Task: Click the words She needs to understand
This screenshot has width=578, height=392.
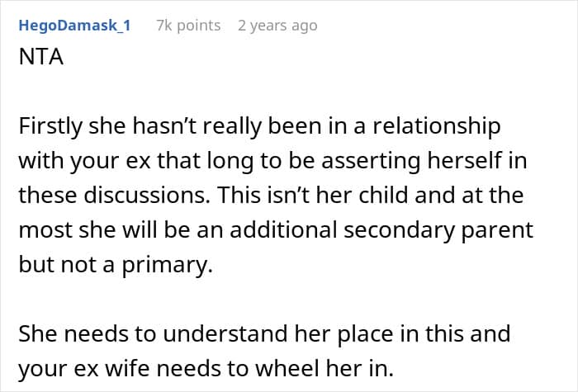Action: pyautogui.click(x=153, y=334)
